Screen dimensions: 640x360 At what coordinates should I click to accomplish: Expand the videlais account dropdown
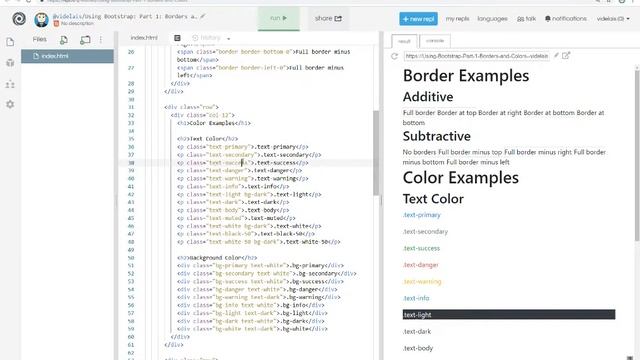(x=613, y=19)
